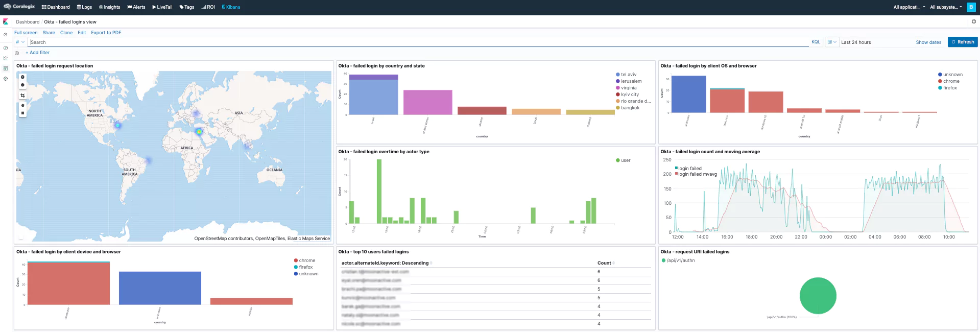Focus the Search query input
The width and height of the screenshot is (980, 332).
(419, 42)
